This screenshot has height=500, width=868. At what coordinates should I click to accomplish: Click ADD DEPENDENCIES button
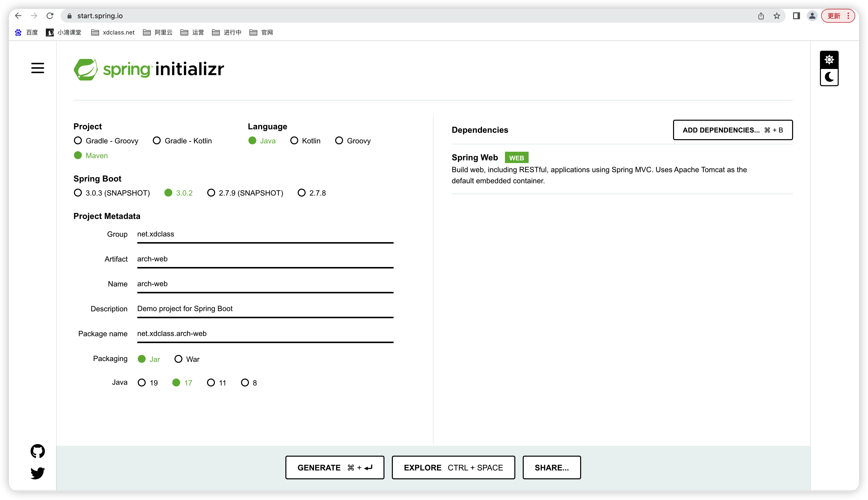[732, 130]
